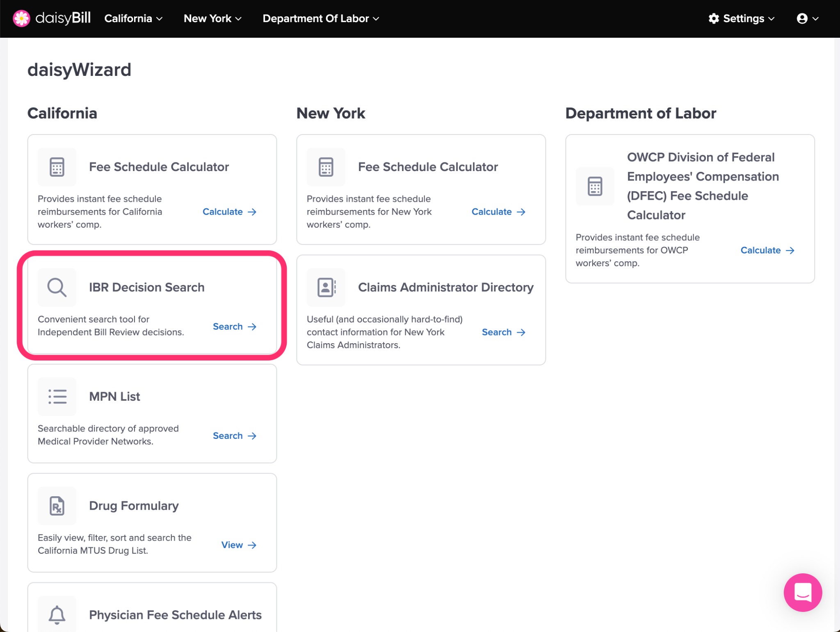Viewport: 840px width, 632px height.
Task: Open the pink chat support bubble
Action: click(x=803, y=593)
